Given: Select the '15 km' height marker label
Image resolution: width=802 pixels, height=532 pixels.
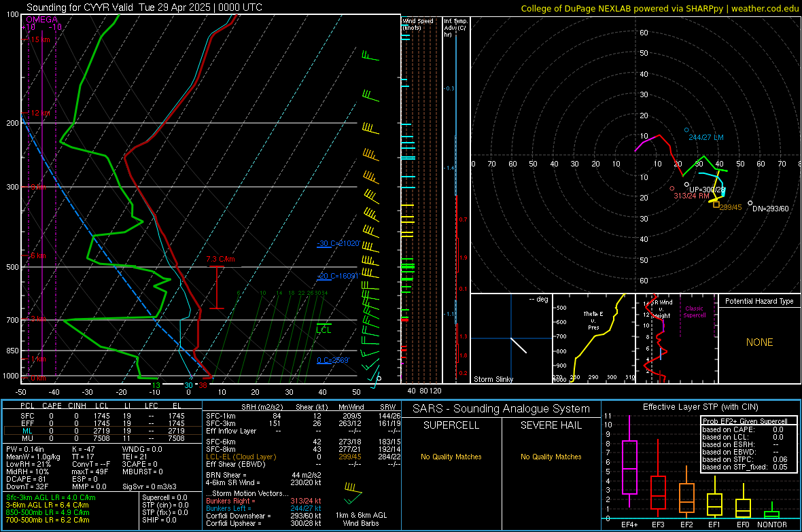Looking at the screenshot, I should (40, 39).
